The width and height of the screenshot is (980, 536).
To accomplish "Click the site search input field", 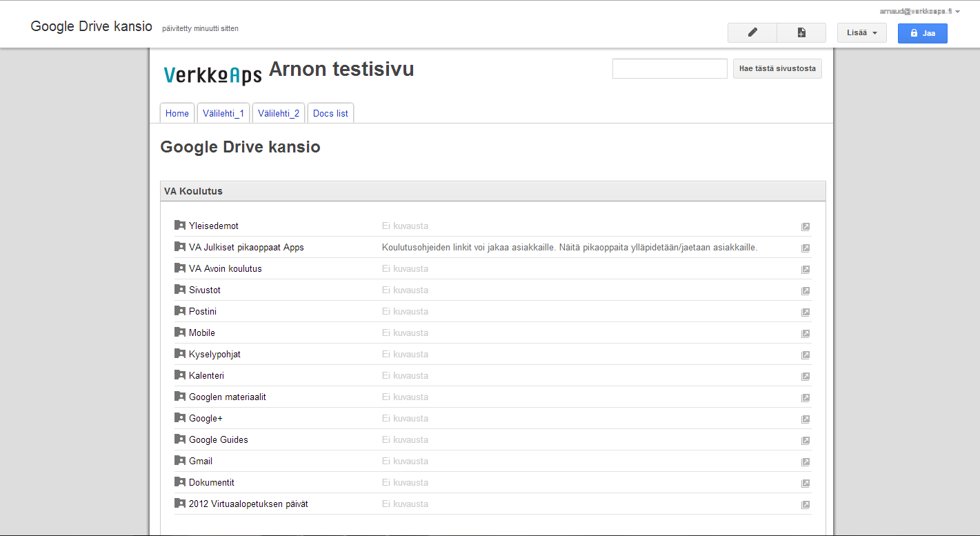I will (x=670, y=69).
